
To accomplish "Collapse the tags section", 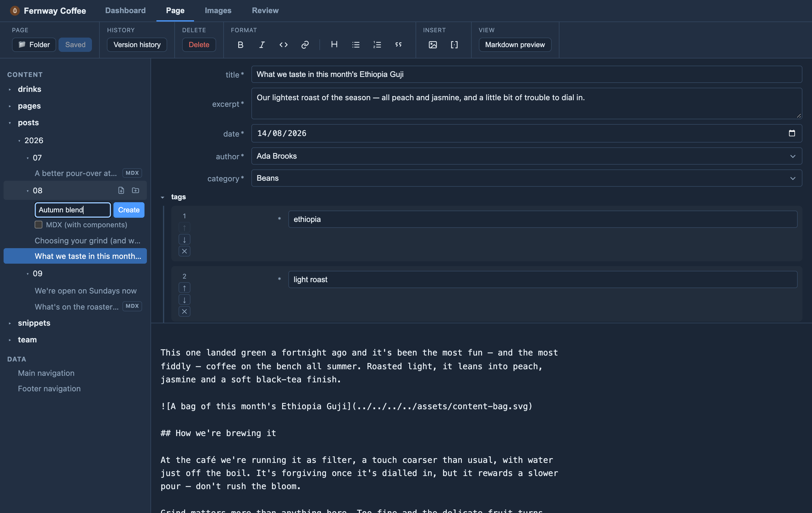I will (x=162, y=197).
